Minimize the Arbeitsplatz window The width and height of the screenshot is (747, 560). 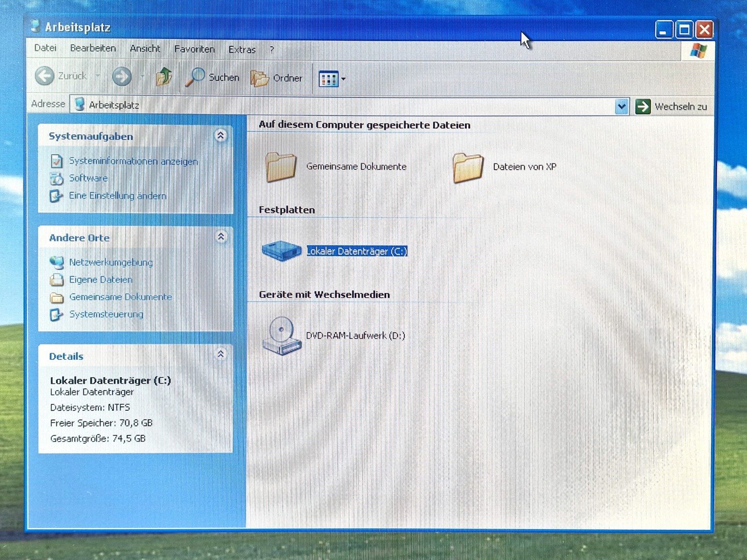pyautogui.click(x=663, y=30)
